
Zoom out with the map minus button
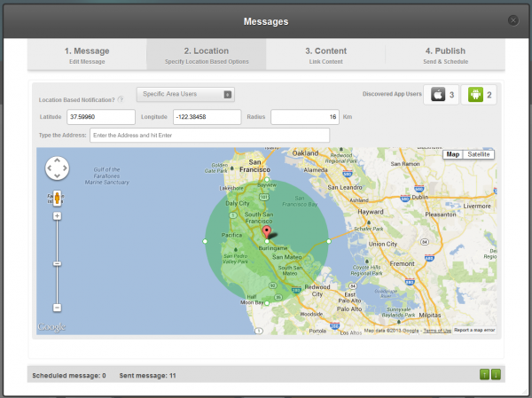click(x=57, y=307)
